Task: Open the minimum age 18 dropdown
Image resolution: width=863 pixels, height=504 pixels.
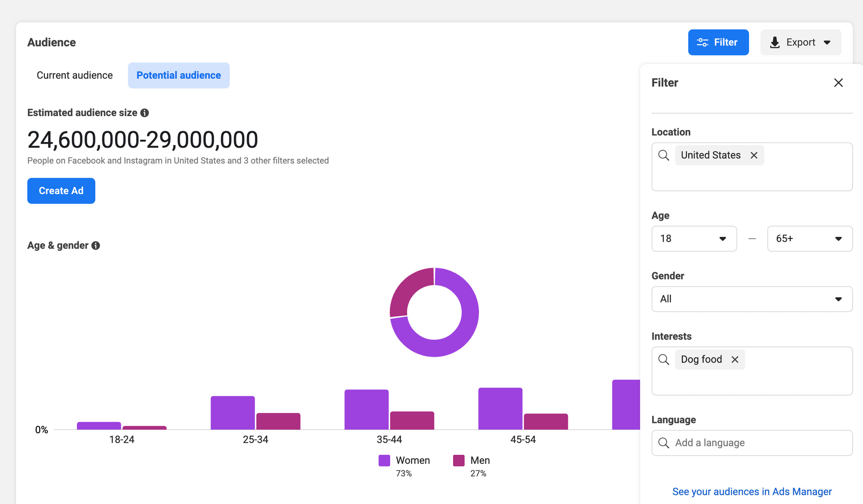Action: click(694, 239)
